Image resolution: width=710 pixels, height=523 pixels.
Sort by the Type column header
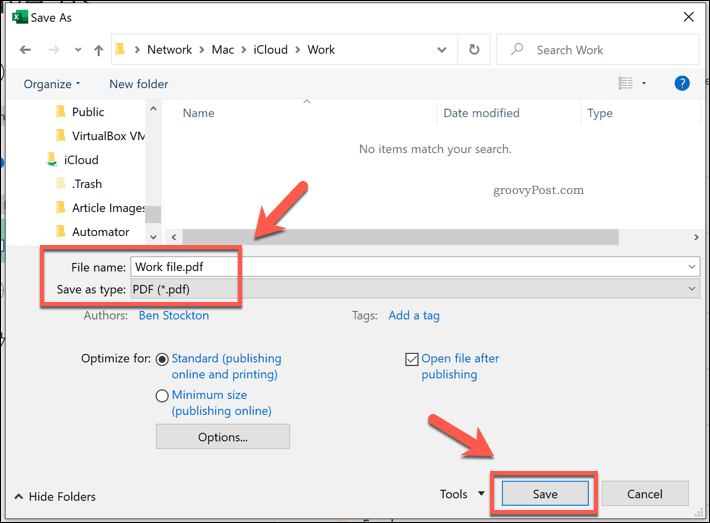tap(600, 113)
